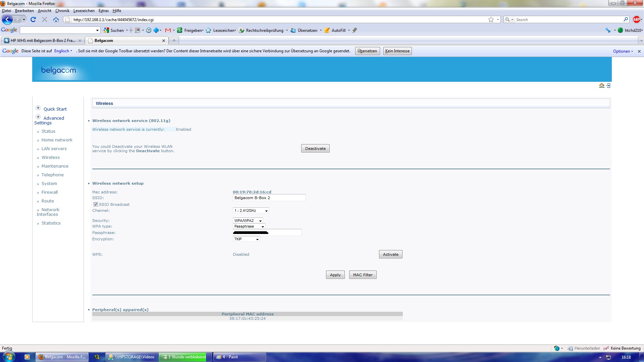This screenshot has height=362, width=644.
Task: Open Windows Start orb
Action: [x=8, y=357]
